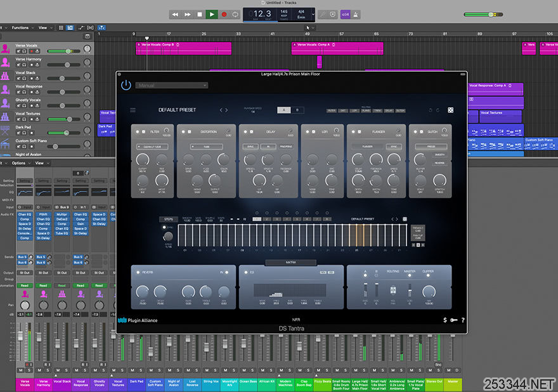Adjust the Verse Vocals track volume slider

[63, 51]
